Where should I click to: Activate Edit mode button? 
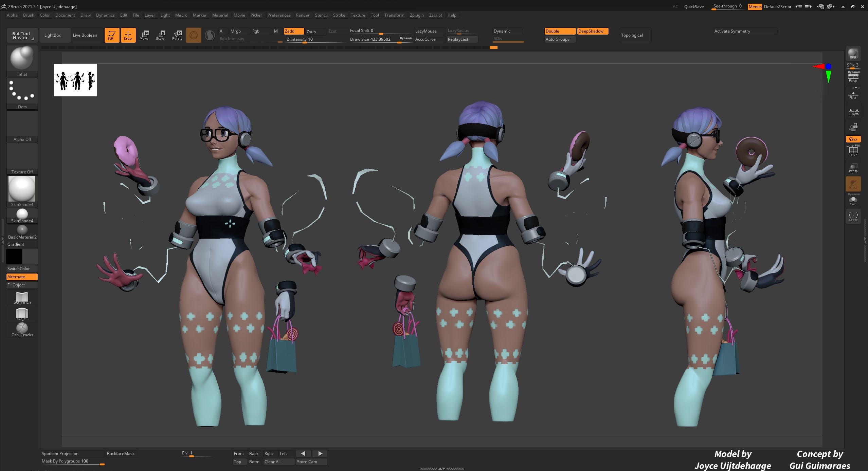(112, 35)
